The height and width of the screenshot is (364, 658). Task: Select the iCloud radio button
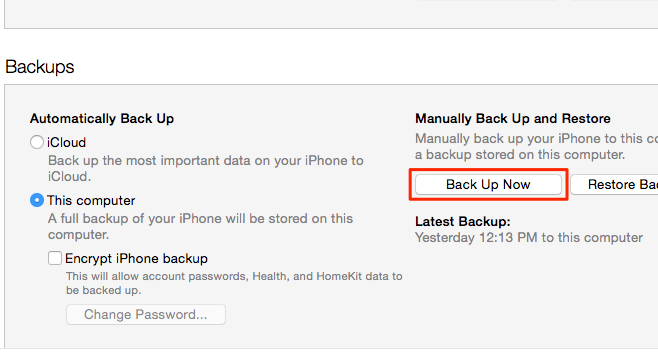37,142
